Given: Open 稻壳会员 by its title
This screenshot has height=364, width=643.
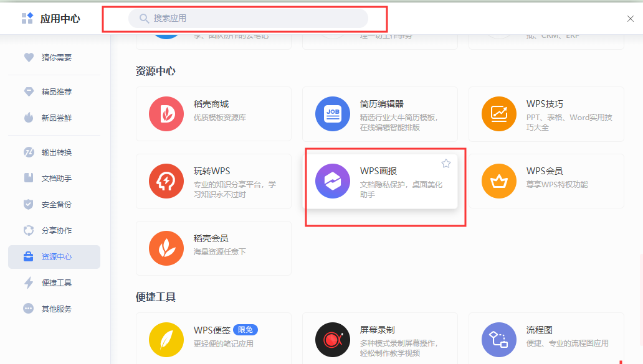Looking at the screenshot, I should 211,238.
